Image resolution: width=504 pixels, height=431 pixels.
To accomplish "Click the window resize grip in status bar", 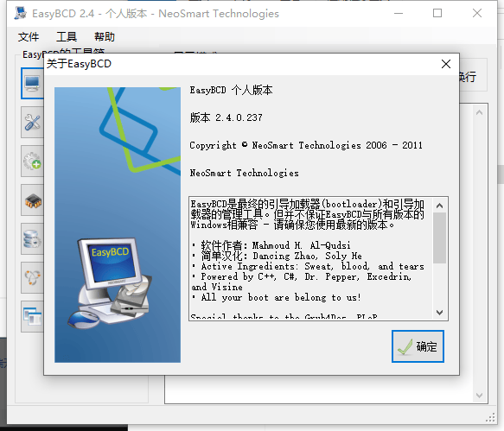I will pyautogui.click(x=490, y=417).
